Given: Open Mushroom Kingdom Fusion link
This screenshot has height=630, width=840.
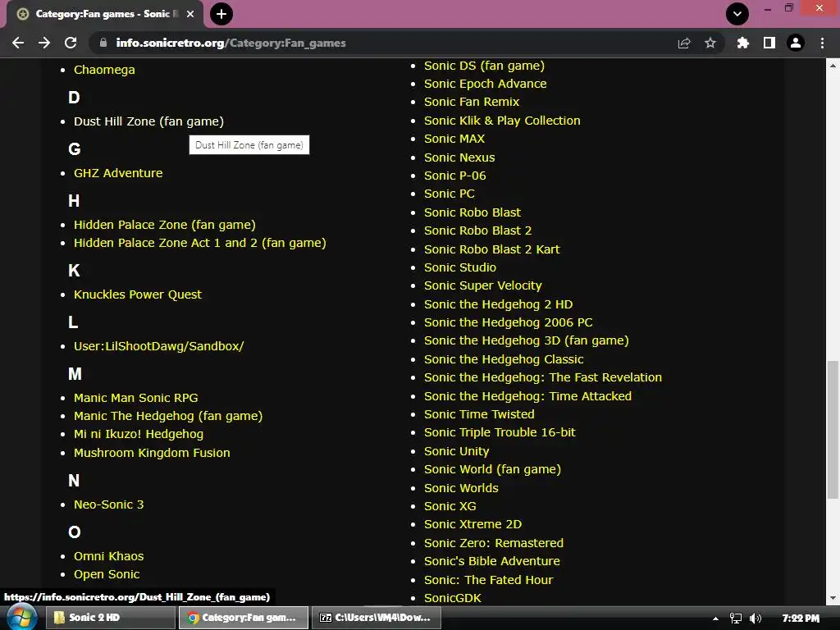Looking at the screenshot, I should pos(152,453).
